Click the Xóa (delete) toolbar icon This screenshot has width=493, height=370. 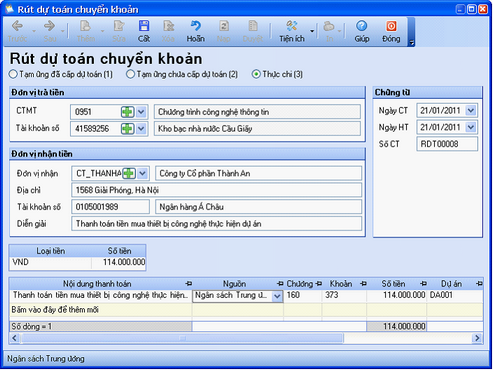click(x=169, y=26)
